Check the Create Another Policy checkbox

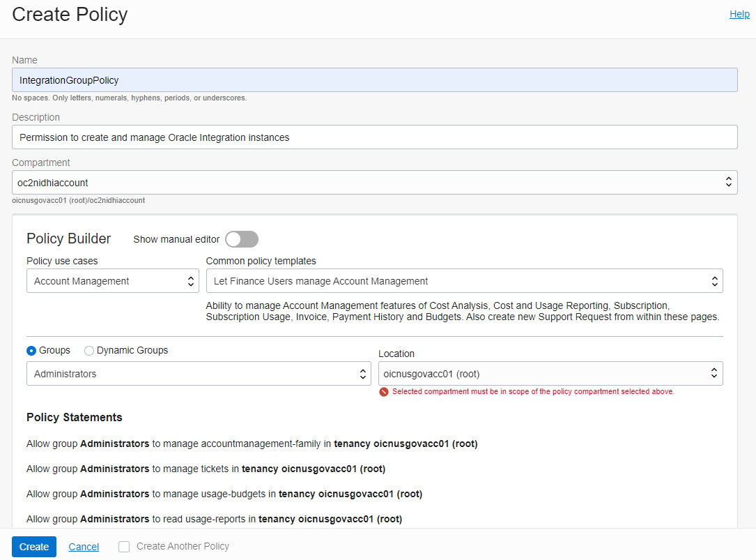click(x=123, y=546)
